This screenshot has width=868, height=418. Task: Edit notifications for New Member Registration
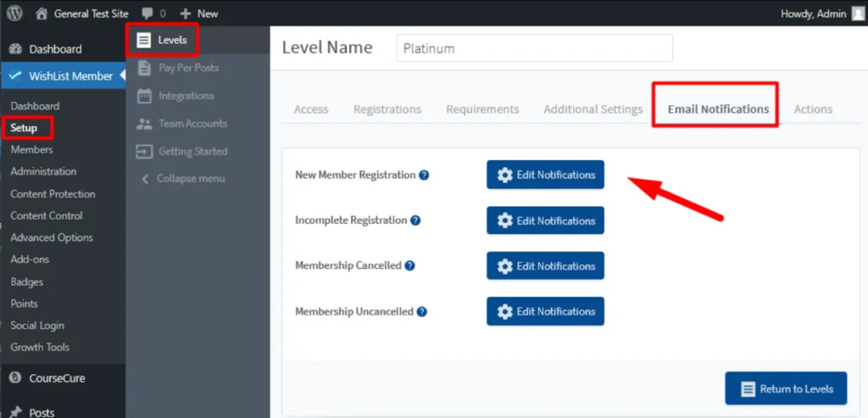[545, 175]
